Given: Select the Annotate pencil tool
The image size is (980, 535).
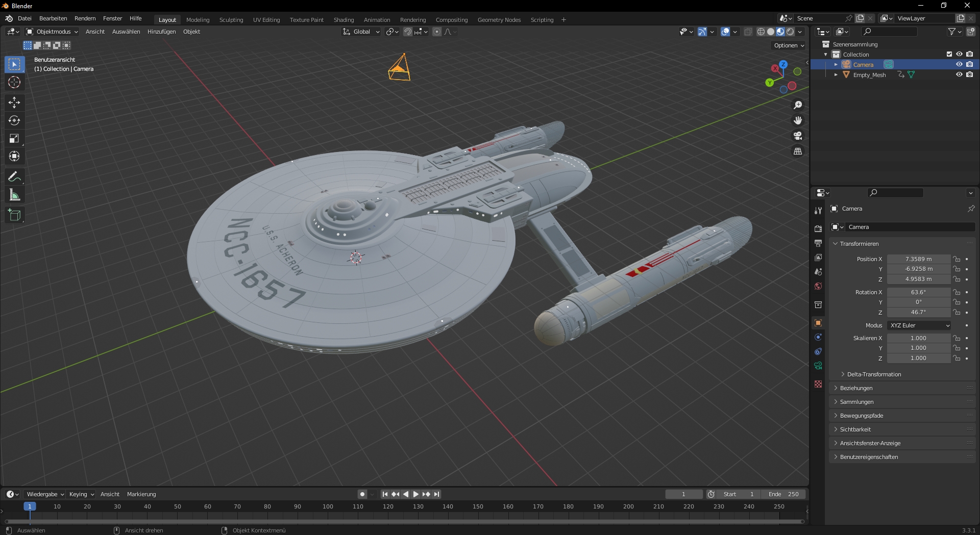Looking at the screenshot, I should click(x=14, y=177).
